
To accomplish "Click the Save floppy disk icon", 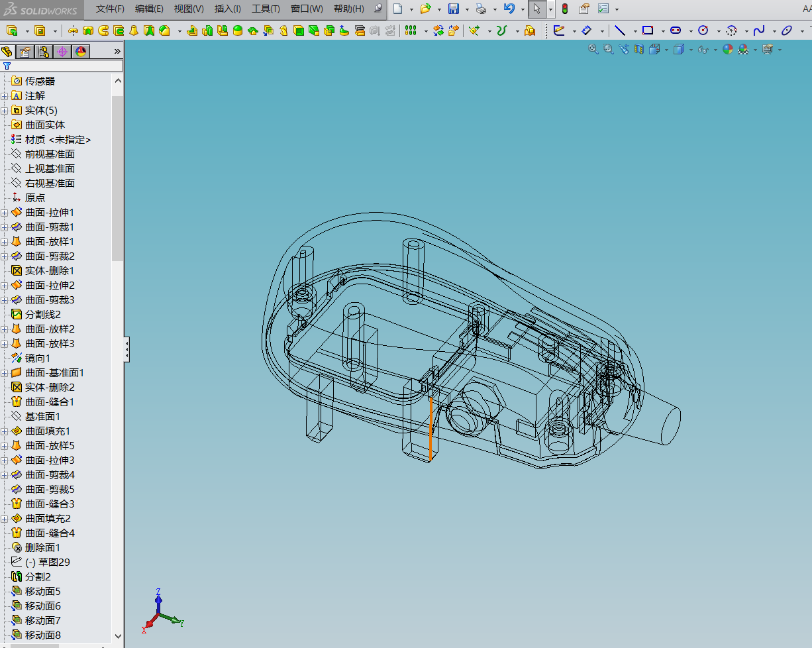I will (454, 9).
